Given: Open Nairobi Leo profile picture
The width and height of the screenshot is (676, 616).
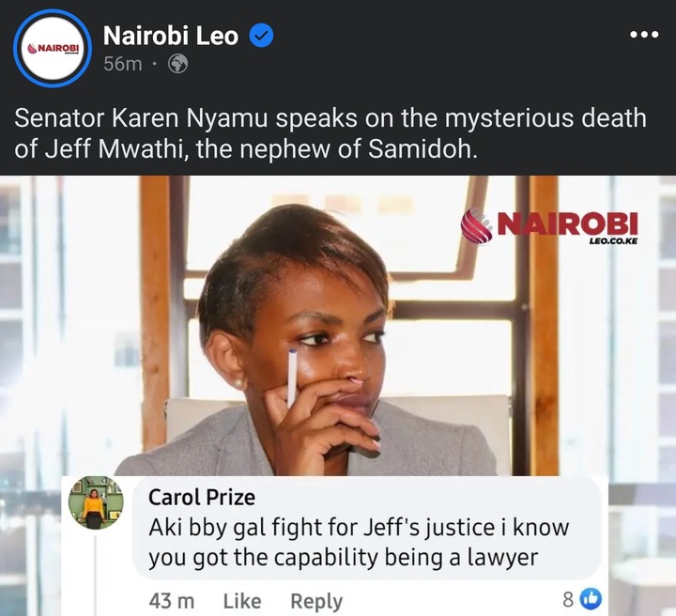Looking at the screenshot, I should tap(53, 48).
